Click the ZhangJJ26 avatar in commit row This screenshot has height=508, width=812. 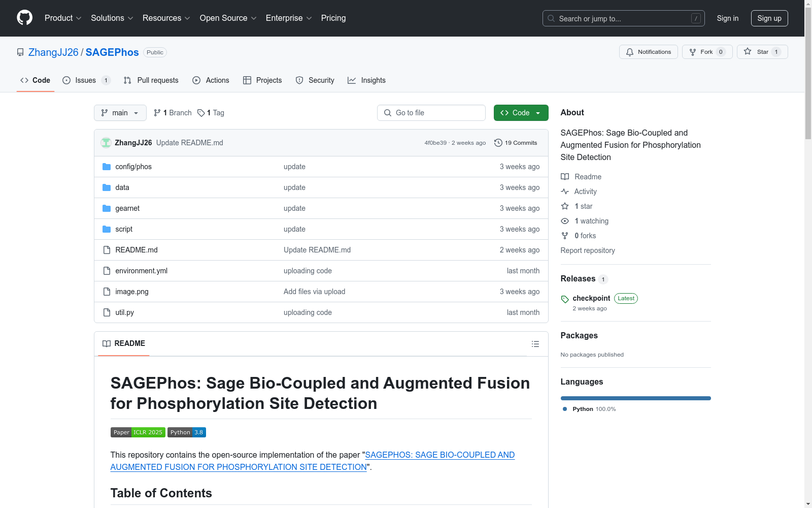click(x=106, y=143)
